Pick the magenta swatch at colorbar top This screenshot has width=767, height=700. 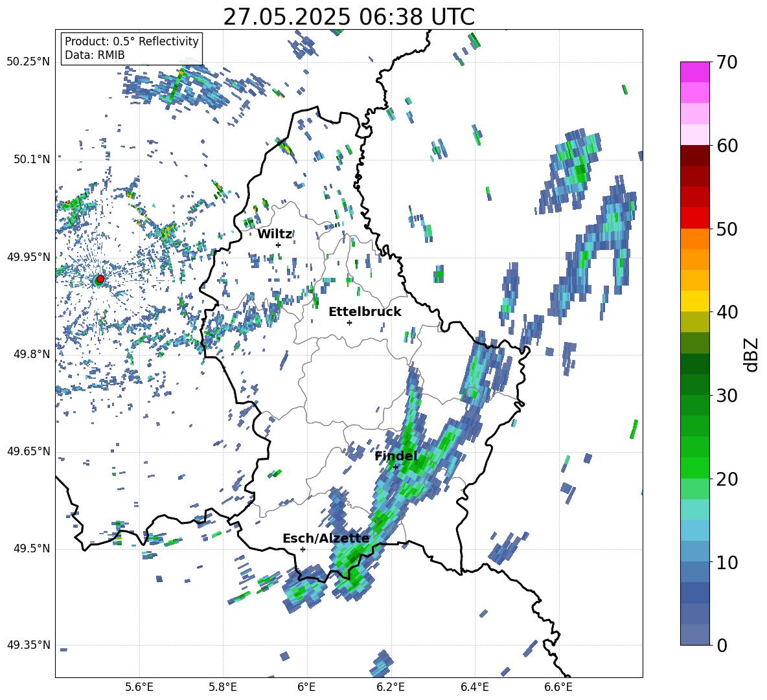point(695,72)
